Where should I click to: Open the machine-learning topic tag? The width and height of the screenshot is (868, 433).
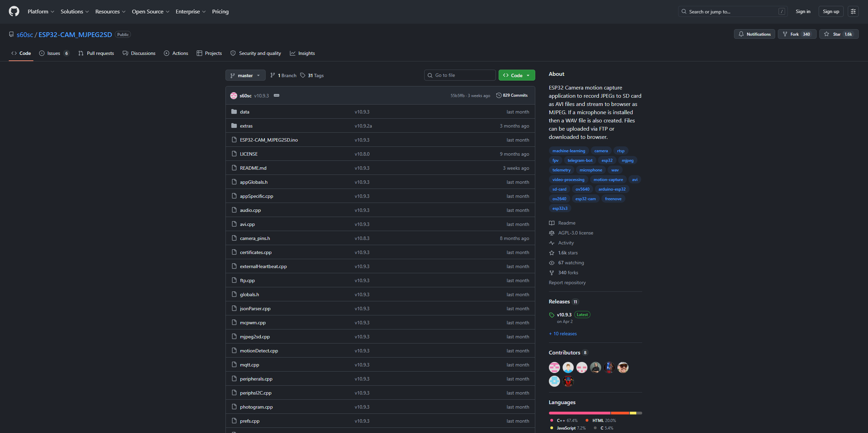(x=569, y=151)
